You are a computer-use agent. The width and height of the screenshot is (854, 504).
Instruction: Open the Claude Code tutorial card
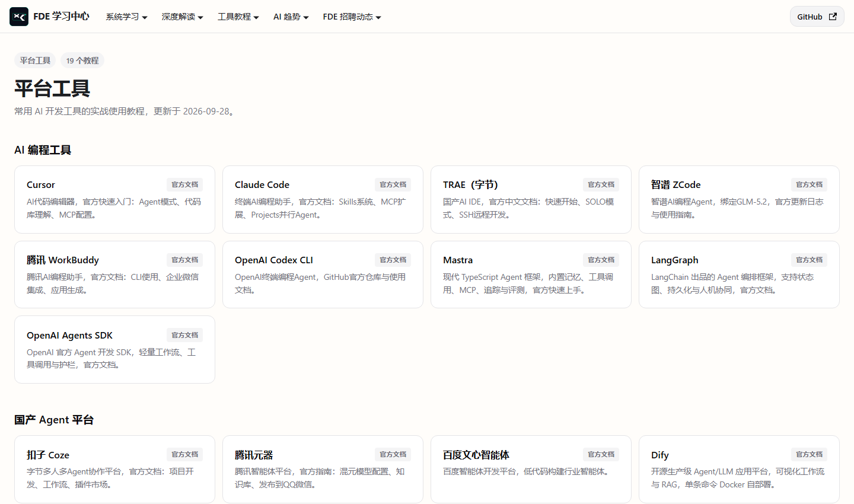coord(323,199)
